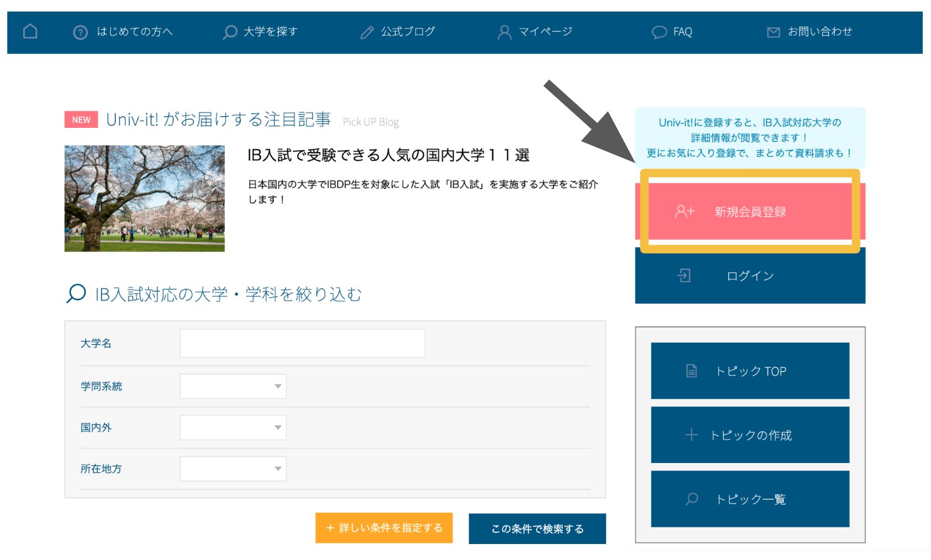
Task: Click the magnifier icon on トピック一覧
Action: pyautogui.click(x=692, y=499)
